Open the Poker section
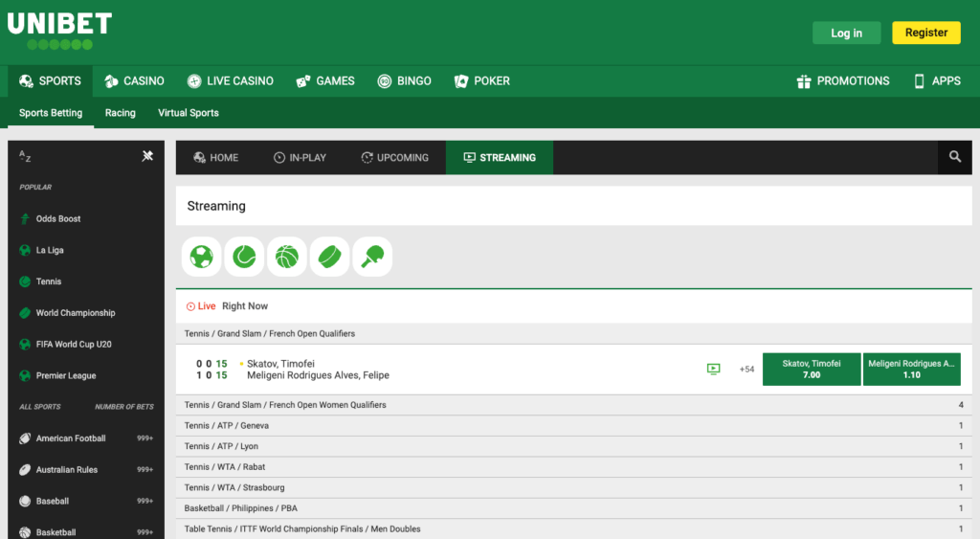 click(x=482, y=81)
